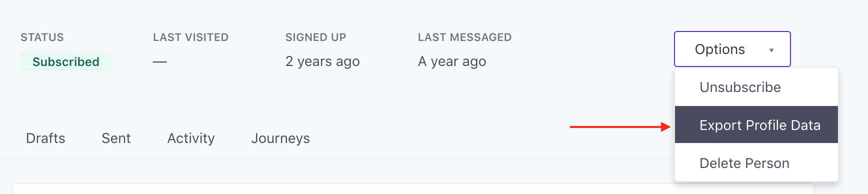Open the Options dropdown button

[x=732, y=49]
